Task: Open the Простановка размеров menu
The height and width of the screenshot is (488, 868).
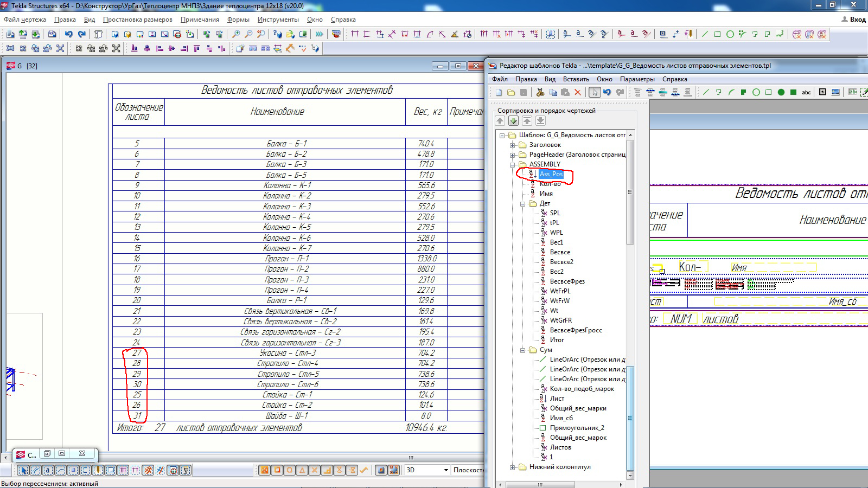Action: coord(137,20)
